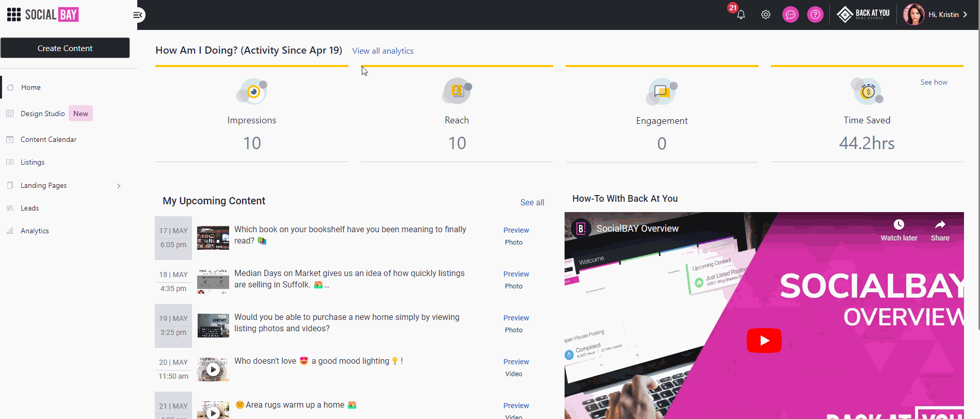
Task: Preview the mood lighting video post
Action: [x=516, y=362]
